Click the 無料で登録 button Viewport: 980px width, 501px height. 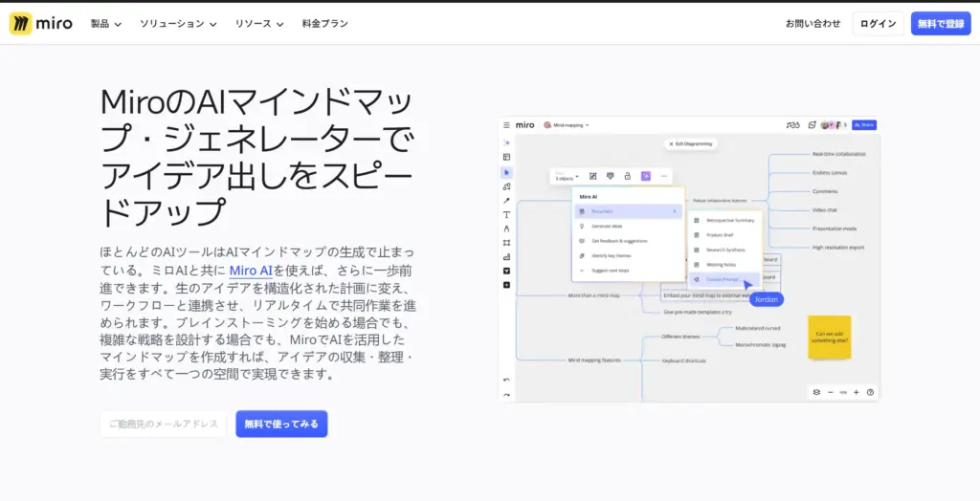[940, 23]
